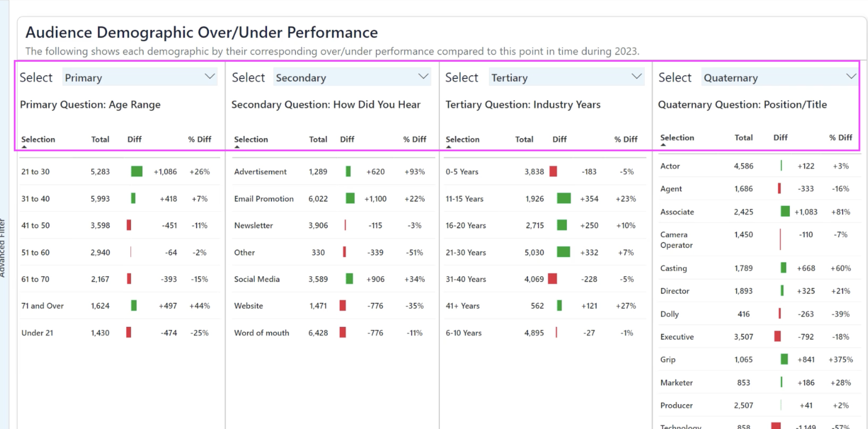Image resolution: width=868 pixels, height=429 pixels.
Task: Sort How Did You Hear by Total
Action: [318, 139]
